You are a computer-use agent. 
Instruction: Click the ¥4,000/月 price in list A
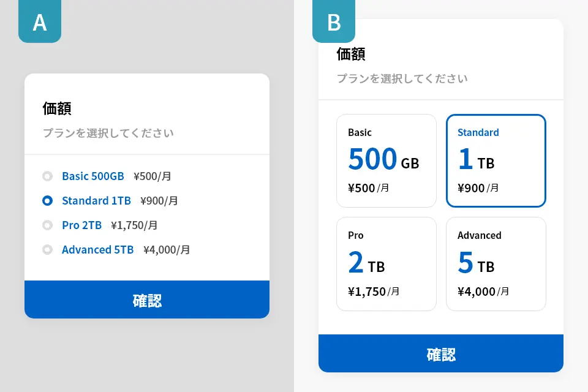coord(167,250)
